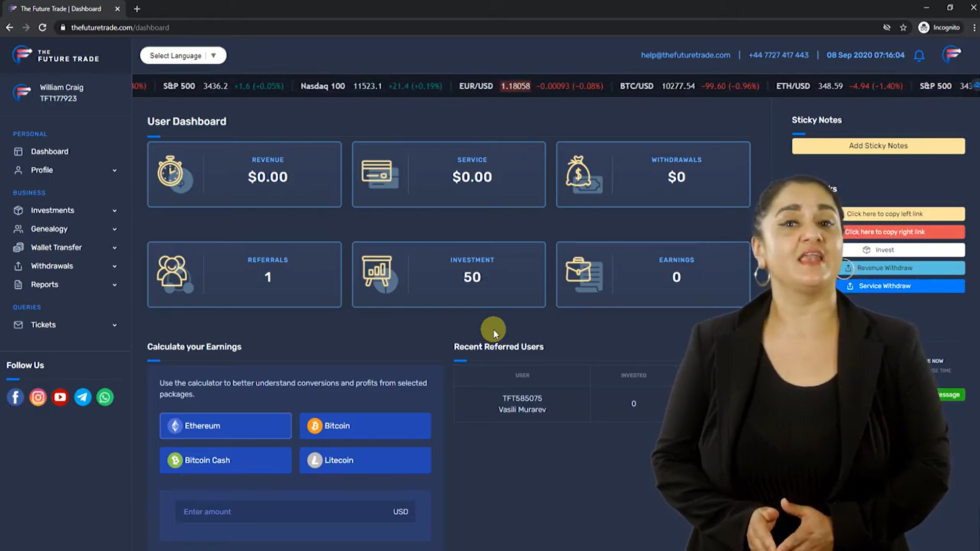Click the Genealogy people icon in sidebar
This screenshot has width=980, height=551.
[18, 229]
